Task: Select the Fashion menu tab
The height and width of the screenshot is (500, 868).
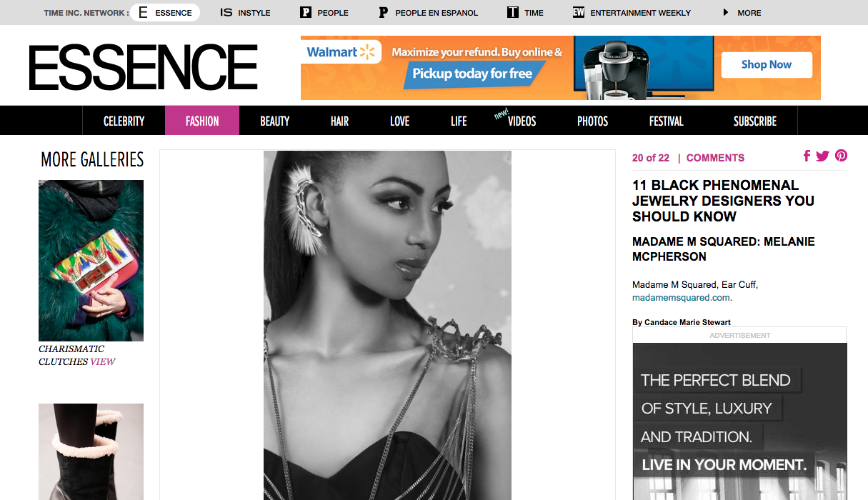Action: coord(202,121)
